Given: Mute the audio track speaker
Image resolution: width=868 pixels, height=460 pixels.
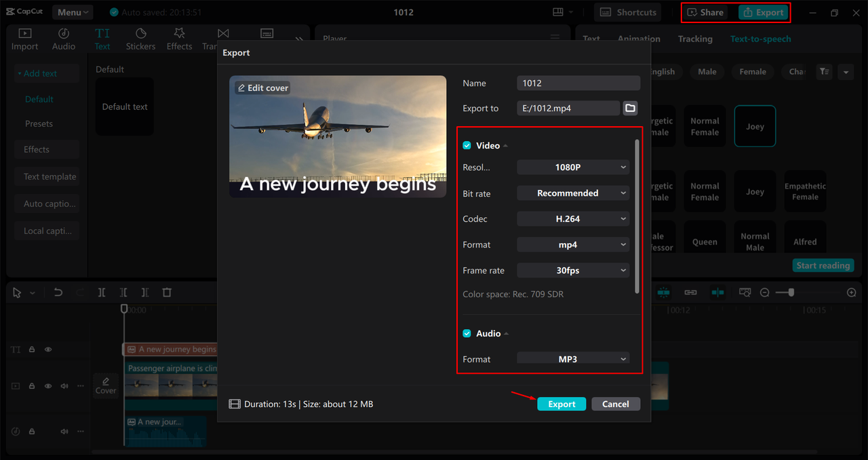Looking at the screenshot, I should [64, 432].
